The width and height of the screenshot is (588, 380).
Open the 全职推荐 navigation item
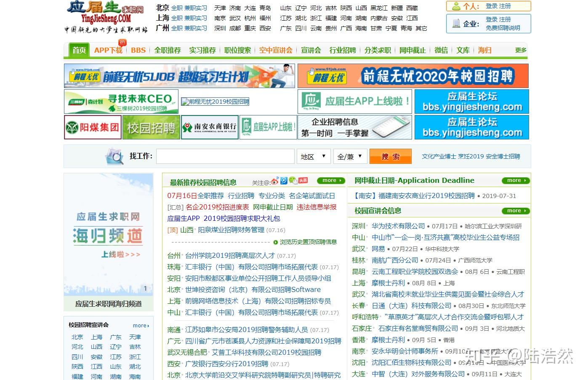167,50
